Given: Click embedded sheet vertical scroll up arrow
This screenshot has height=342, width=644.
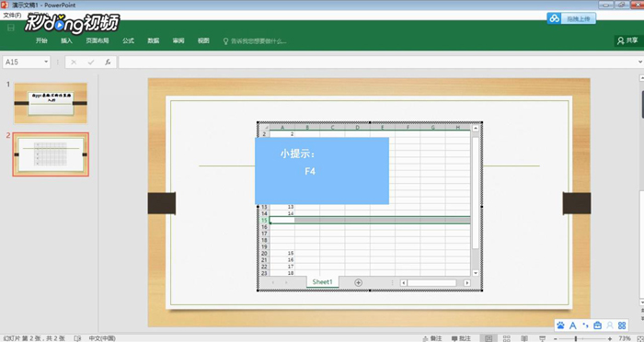Looking at the screenshot, I should coord(476,128).
